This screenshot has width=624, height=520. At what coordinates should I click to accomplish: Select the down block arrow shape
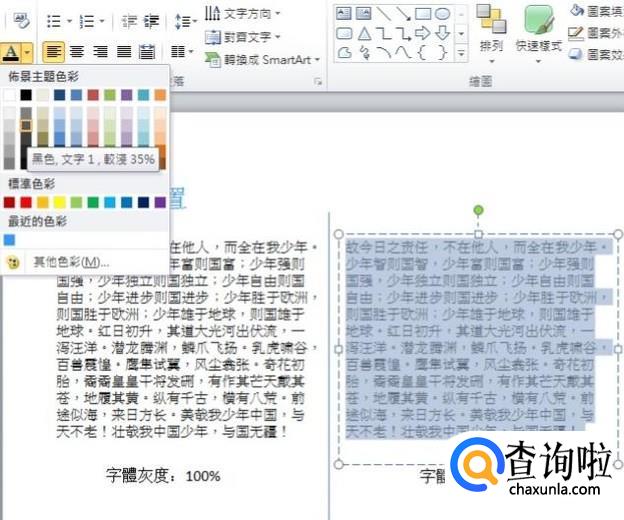coord(442,33)
